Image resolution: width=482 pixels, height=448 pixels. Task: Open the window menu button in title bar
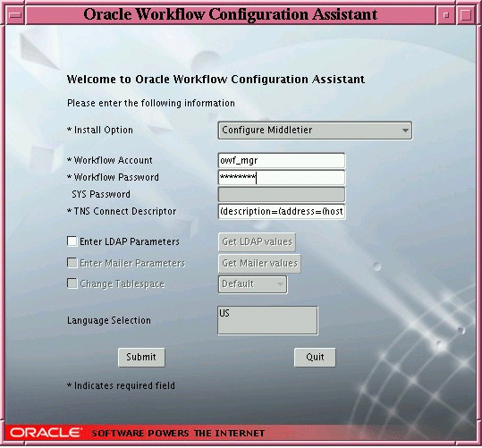point(14,14)
